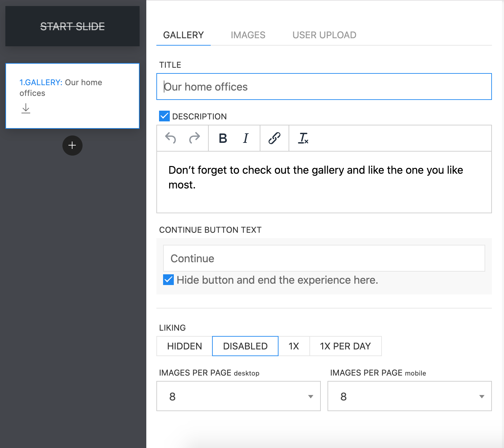
Task: Choose 1X Per Day liking option
Action: tap(345, 346)
